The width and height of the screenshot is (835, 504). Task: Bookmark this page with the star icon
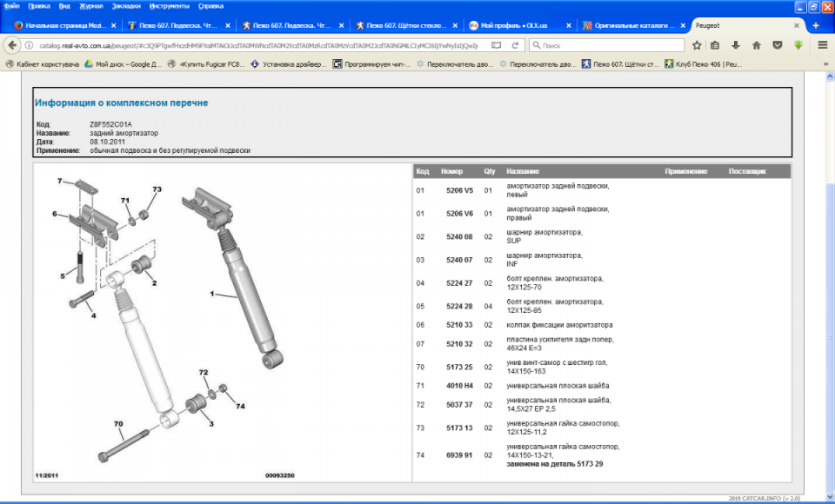coord(697,44)
